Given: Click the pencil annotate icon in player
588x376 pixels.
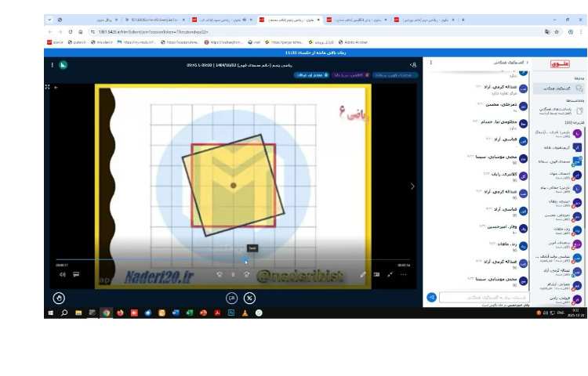Looking at the screenshot, I should [x=363, y=274].
